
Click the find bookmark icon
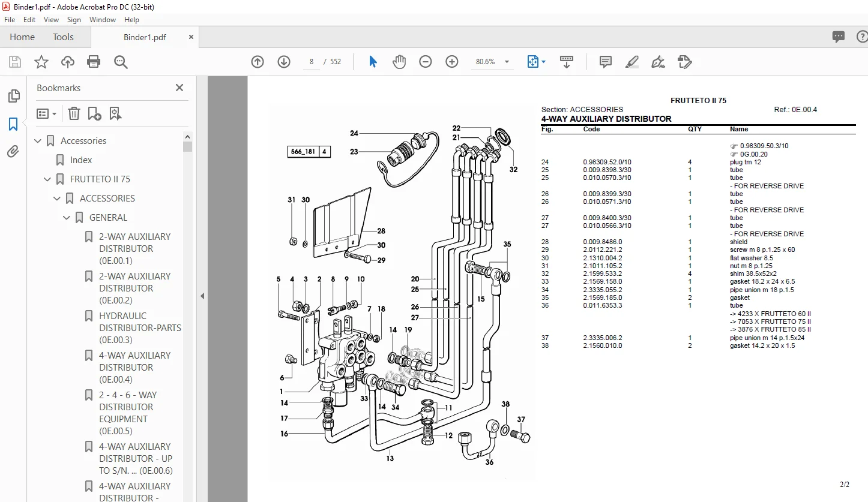coord(115,113)
